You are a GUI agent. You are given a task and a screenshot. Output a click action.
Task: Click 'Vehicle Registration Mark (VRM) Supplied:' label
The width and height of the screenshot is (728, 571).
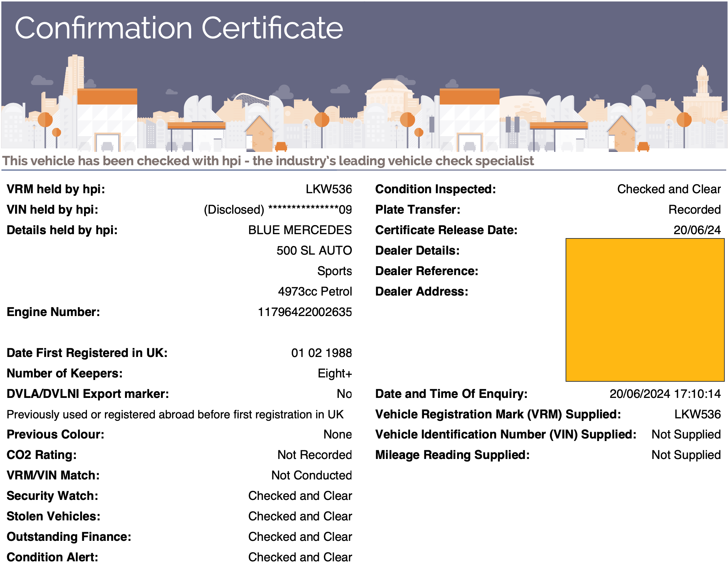pos(498,414)
